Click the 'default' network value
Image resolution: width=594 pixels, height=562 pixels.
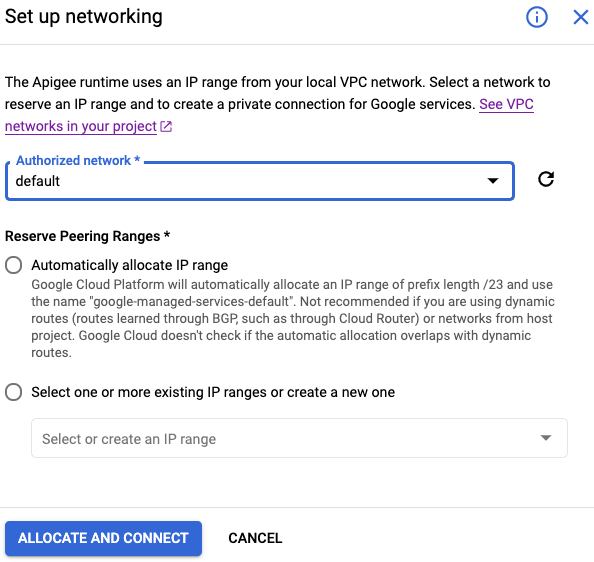point(38,181)
